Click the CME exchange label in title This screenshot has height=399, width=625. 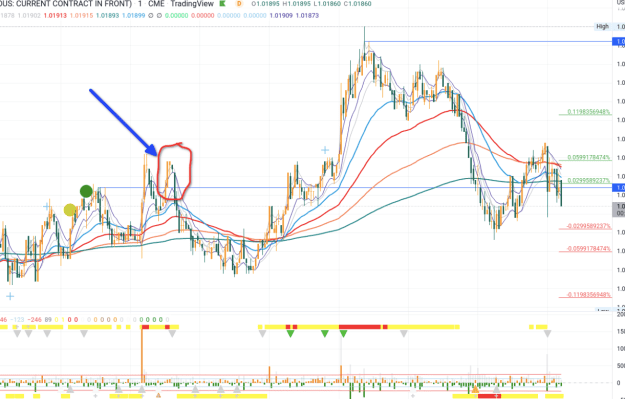coord(155,4)
